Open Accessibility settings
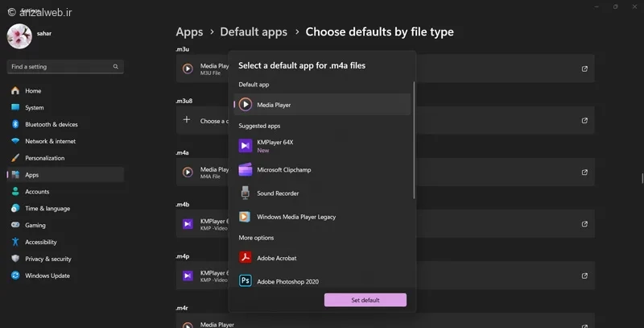Viewport: 644px width, 328px height. point(65,242)
